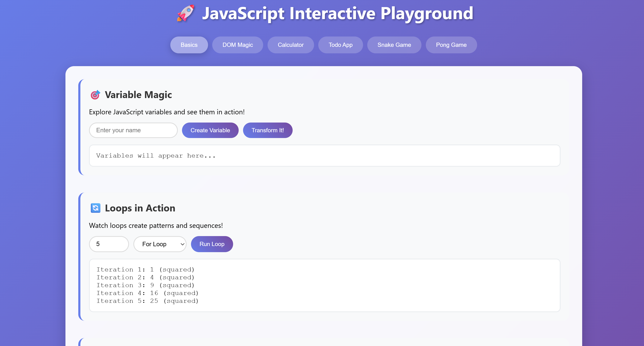Click the rocket emoji in the title
644x346 pixels.
click(185, 13)
